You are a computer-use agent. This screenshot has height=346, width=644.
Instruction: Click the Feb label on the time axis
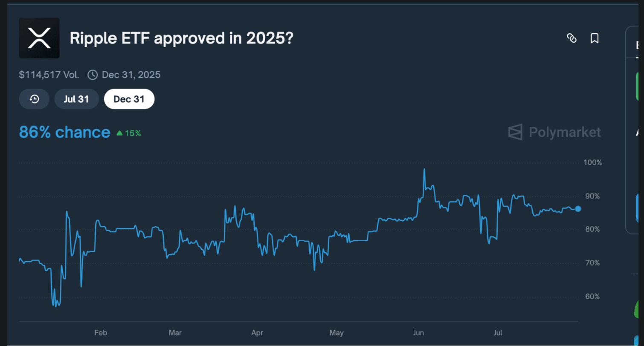(100, 332)
